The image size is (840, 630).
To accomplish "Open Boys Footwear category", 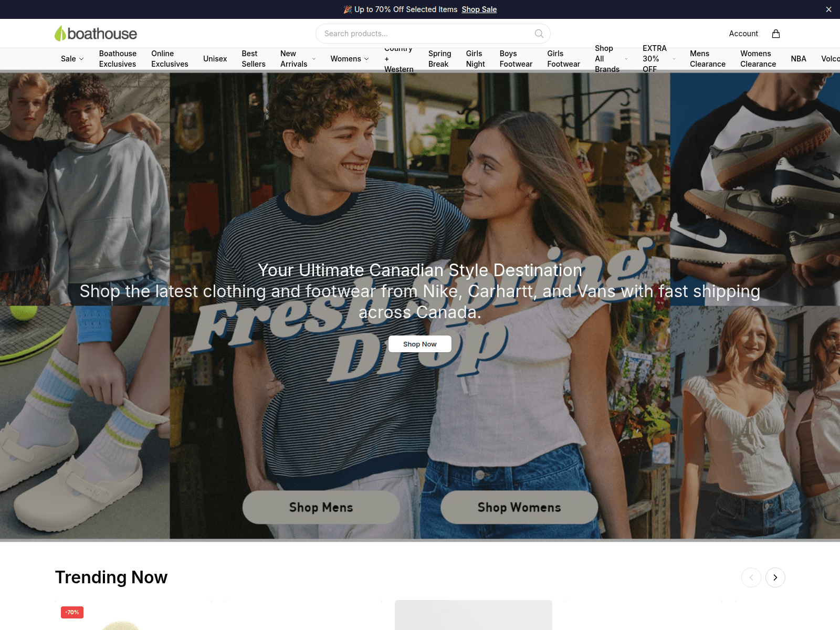I will tap(516, 59).
